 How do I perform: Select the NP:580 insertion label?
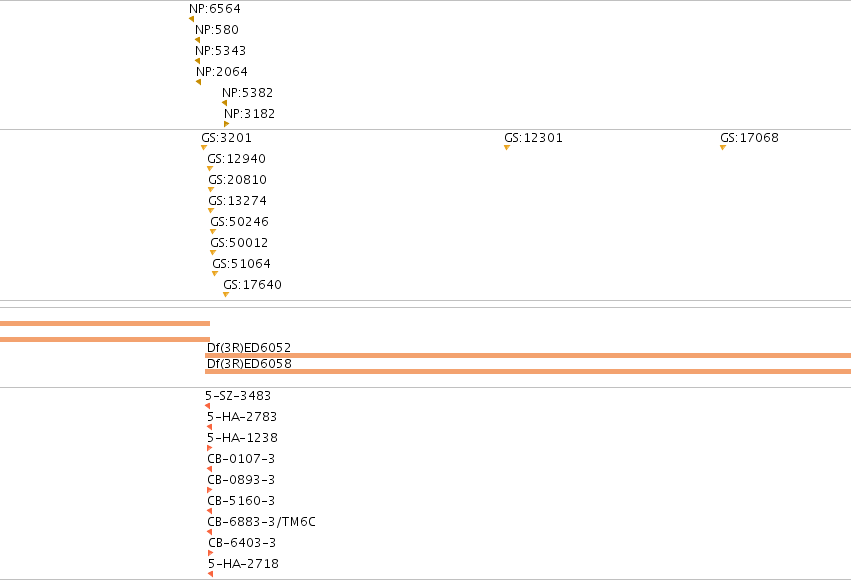click(217, 30)
